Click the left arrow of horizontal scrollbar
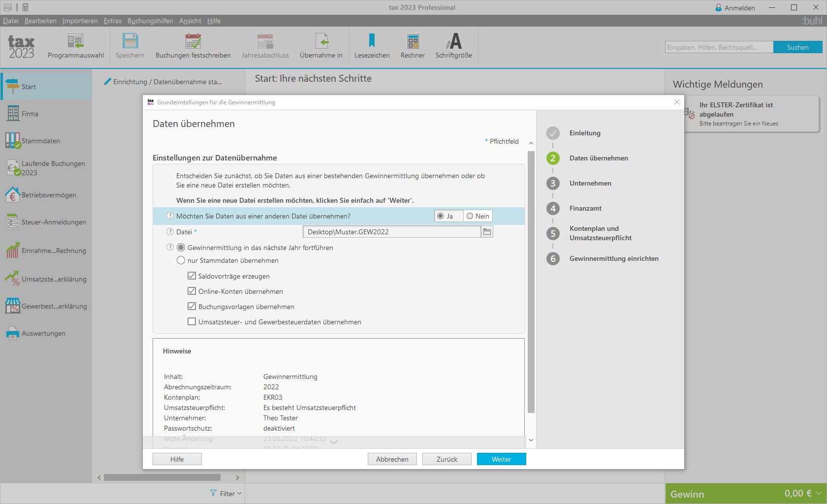827x504 pixels. click(x=99, y=477)
